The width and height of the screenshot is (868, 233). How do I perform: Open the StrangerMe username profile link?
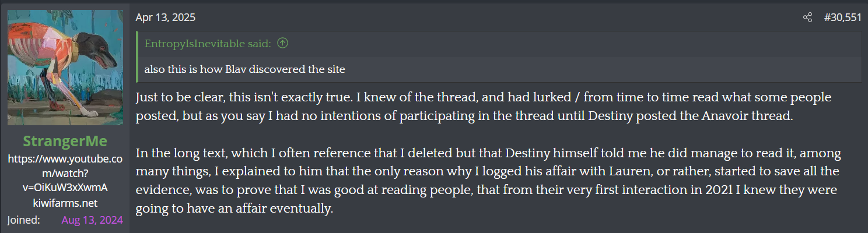(65, 142)
